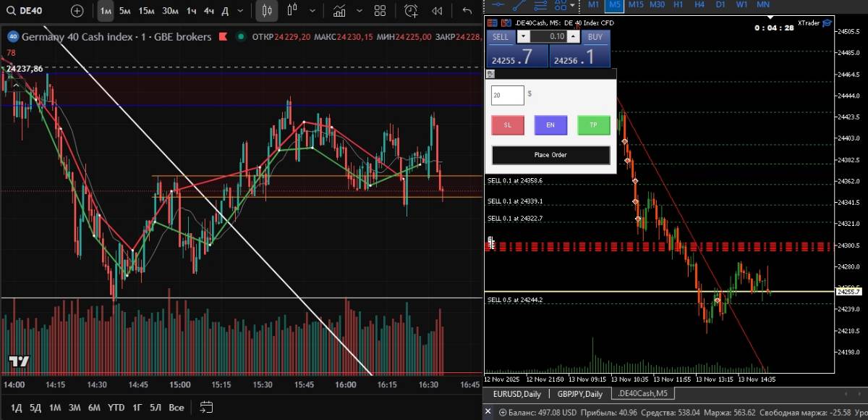Switch to the EURUSD,Daily chart tab
Screen dimensions: 868x420
point(516,393)
